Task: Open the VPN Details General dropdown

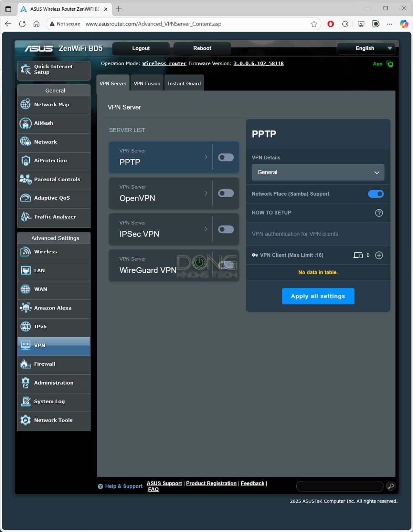Action: (318, 172)
